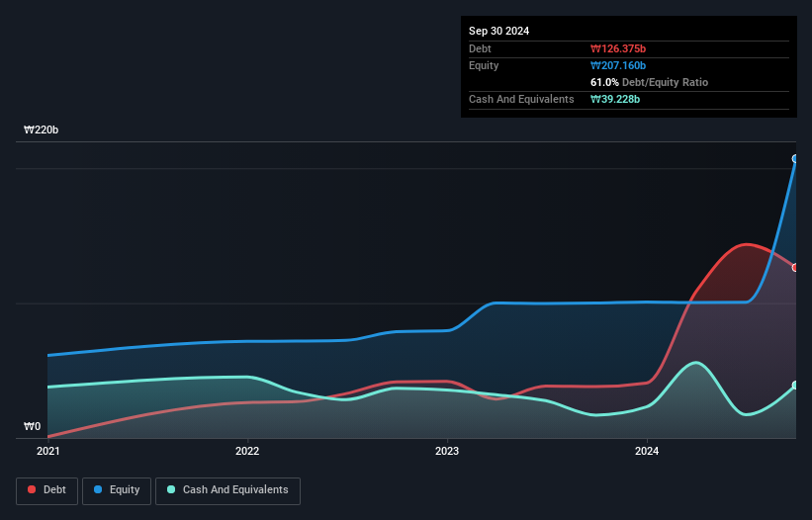Image resolution: width=812 pixels, height=520 pixels.
Task: Click the red Debt legend dot
Action: click(x=32, y=489)
